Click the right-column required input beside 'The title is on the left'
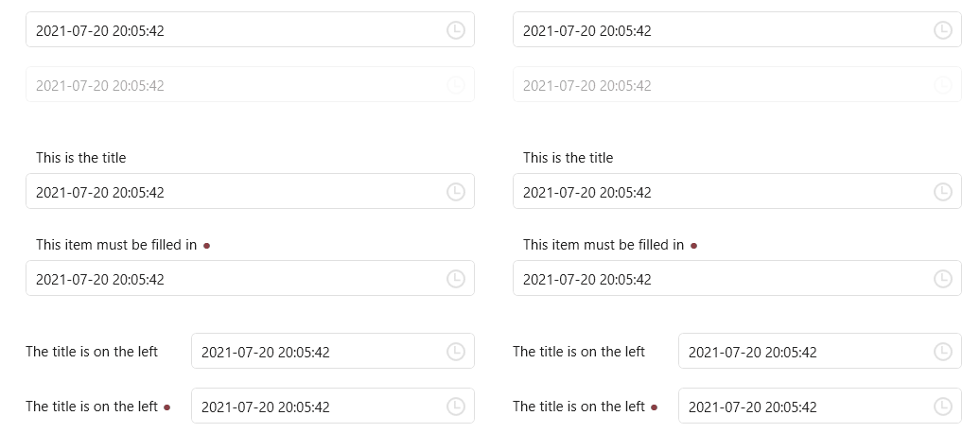Image resolution: width=980 pixels, height=433 pixels. pos(819,406)
